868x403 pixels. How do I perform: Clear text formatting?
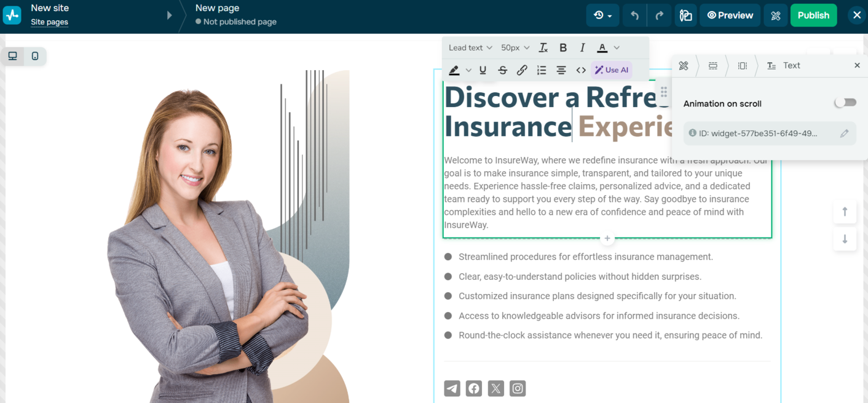543,47
